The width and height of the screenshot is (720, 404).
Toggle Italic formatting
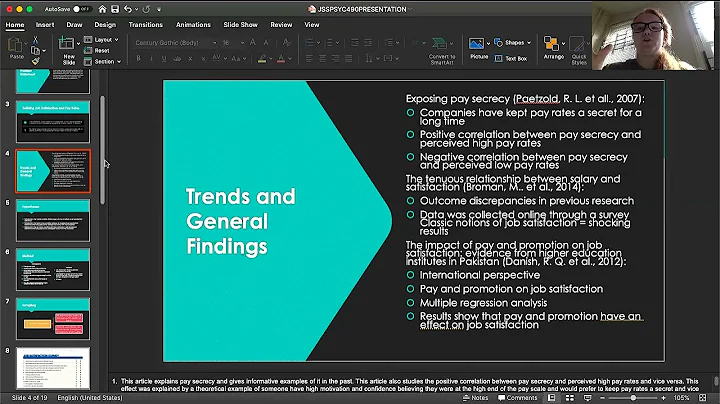pos(151,59)
